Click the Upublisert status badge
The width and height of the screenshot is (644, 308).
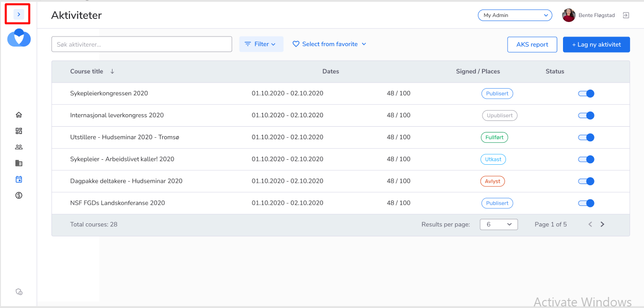tap(499, 116)
